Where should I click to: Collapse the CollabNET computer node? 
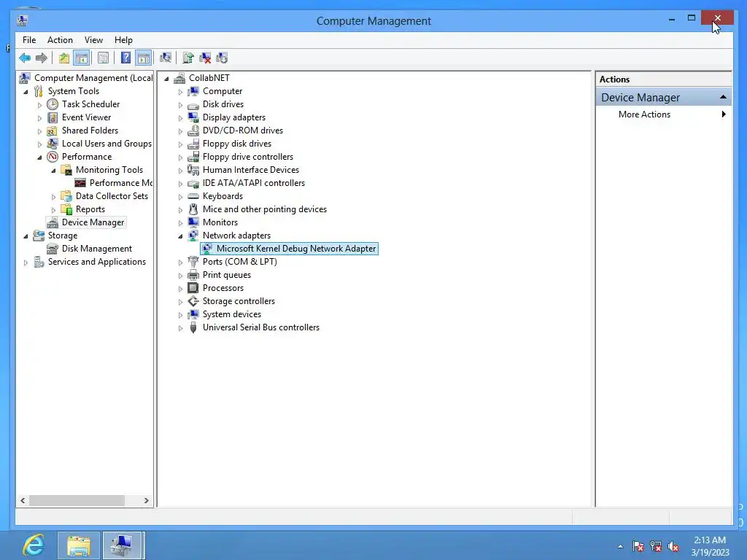tap(166, 79)
